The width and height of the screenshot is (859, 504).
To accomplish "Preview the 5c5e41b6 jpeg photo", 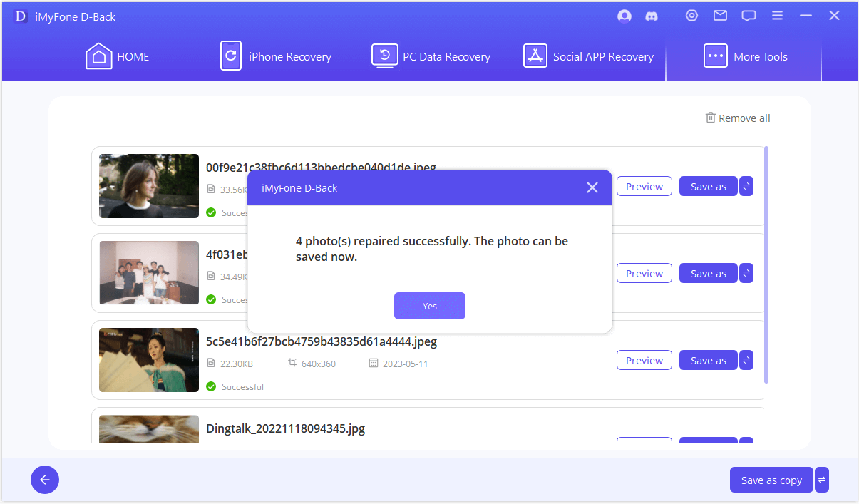I will point(644,360).
